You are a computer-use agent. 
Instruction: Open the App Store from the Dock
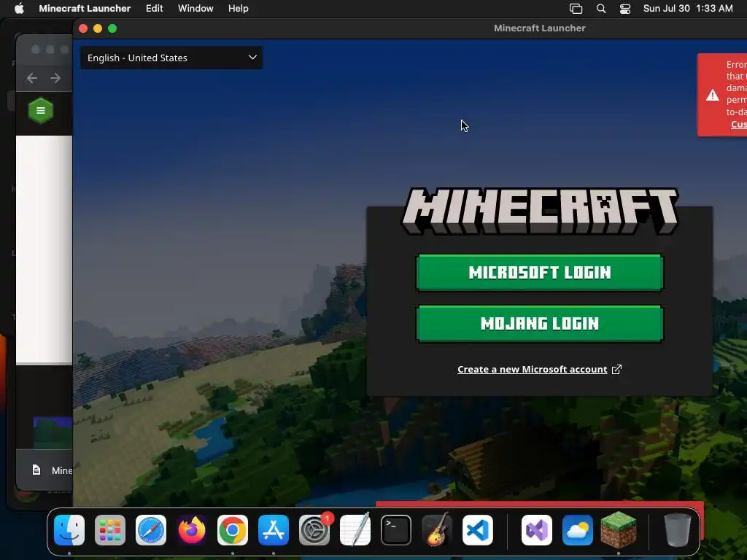pyautogui.click(x=274, y=530)
